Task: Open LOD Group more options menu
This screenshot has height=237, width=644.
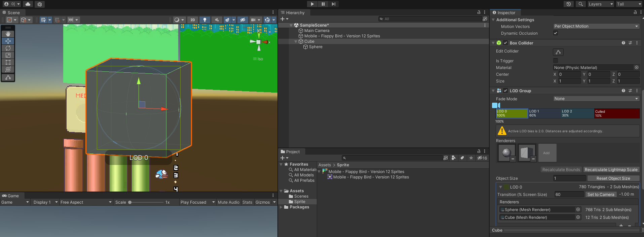Action: 637,91
